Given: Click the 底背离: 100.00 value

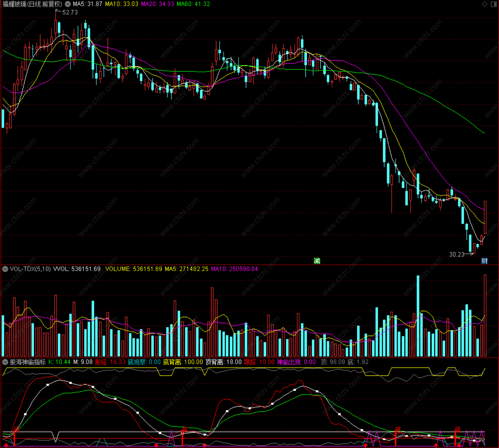Looking at the screenshot, I should (183, 362).
